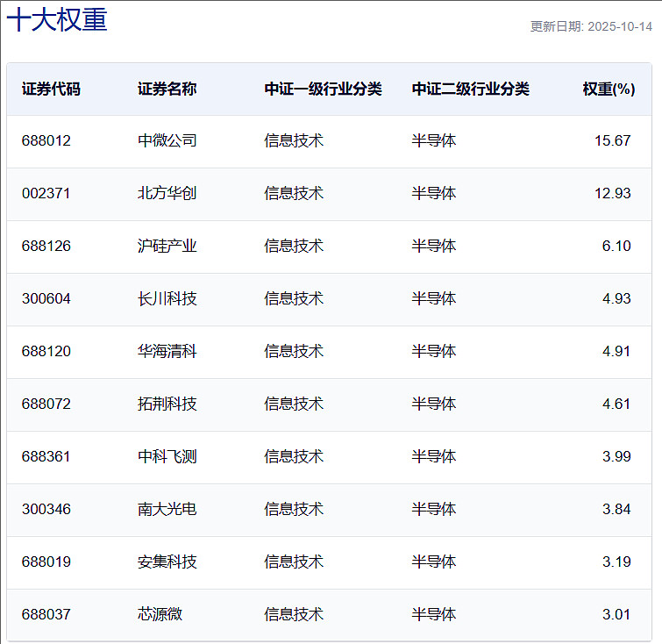The image size is (662, 644).
Task: Click 半导体 in the 安集科技 row
Action: (434, 562)
